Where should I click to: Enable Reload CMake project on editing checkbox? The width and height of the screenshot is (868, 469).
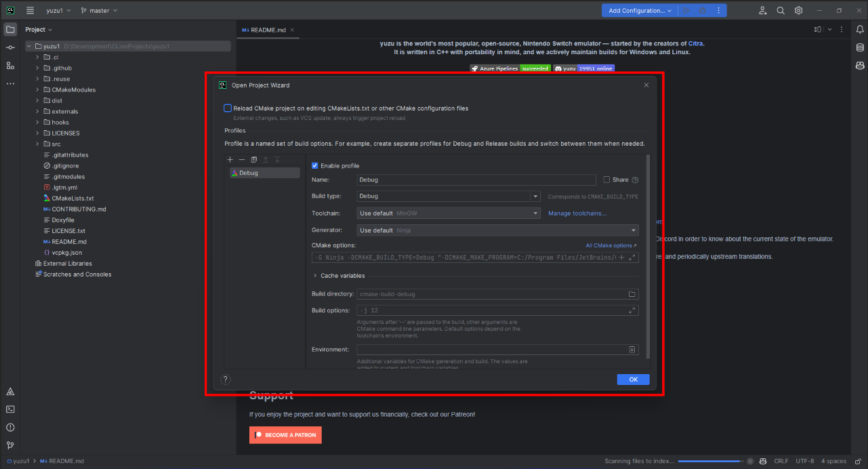(x=228, y=108)
